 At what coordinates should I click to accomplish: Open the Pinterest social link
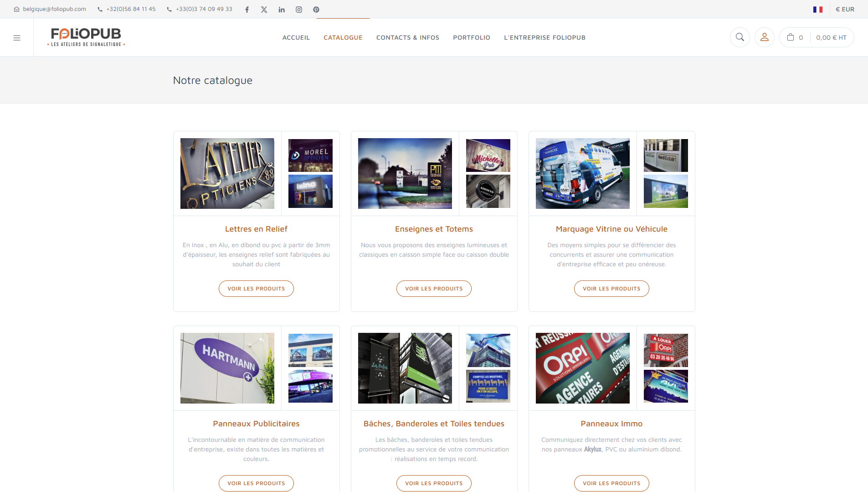[x=316, y=10]
